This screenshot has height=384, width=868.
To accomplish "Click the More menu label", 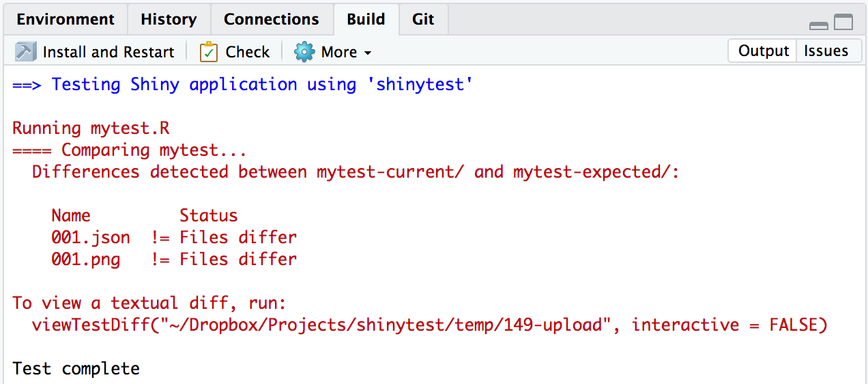I will tap(339, 52).
